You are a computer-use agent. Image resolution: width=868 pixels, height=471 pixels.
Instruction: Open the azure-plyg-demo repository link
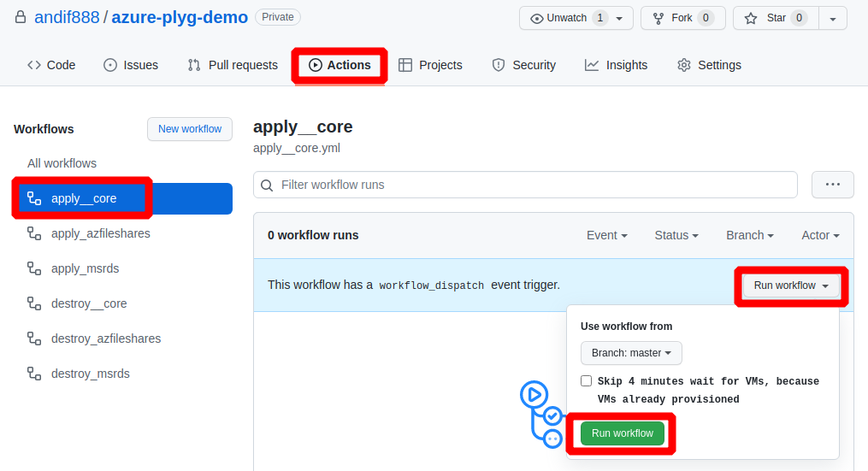[180, 17]
